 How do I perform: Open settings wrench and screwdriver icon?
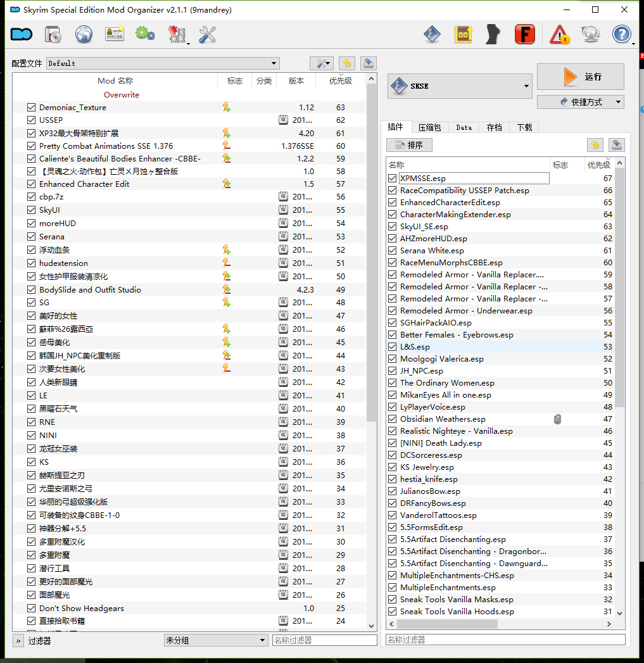[207, 34]
